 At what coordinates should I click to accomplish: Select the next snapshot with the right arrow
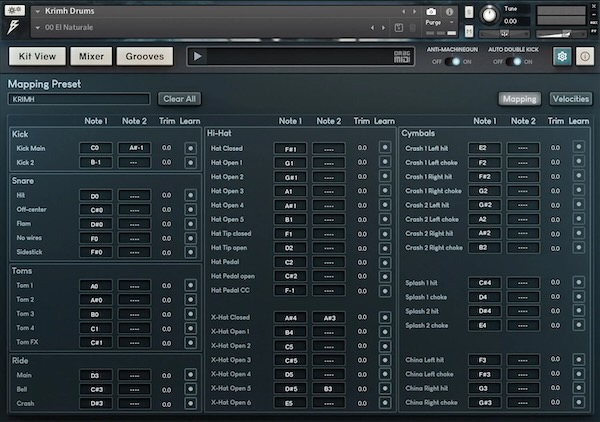point(383,28)
